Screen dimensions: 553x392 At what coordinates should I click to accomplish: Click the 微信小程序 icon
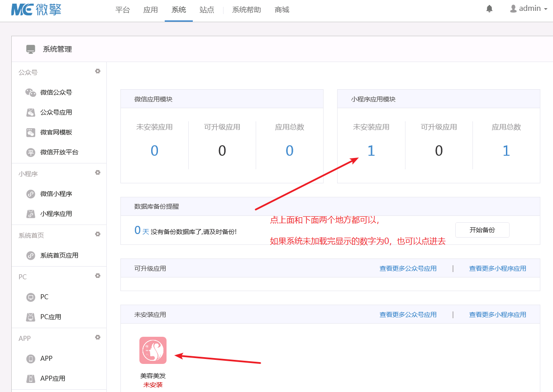coord(30,194)
